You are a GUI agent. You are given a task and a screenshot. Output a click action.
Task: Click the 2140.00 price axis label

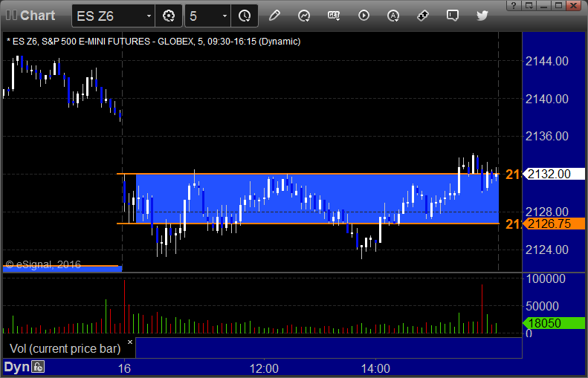[547, 99]
